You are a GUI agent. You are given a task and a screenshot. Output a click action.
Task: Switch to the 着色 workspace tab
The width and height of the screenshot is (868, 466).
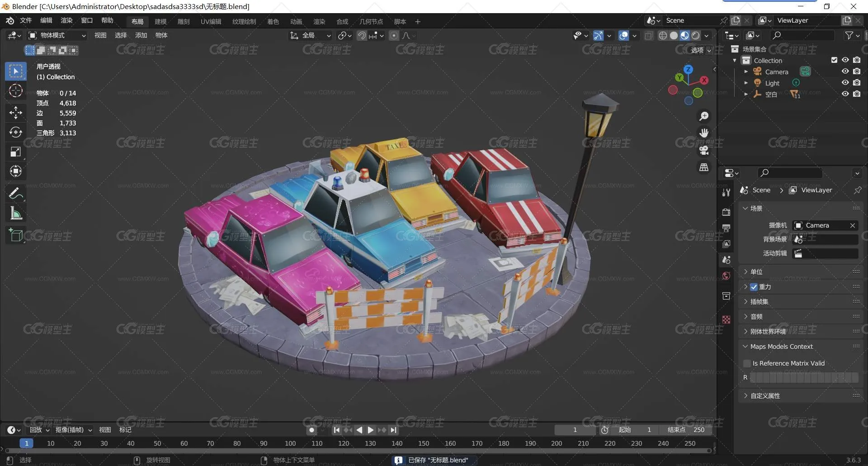tap(273, 21)
